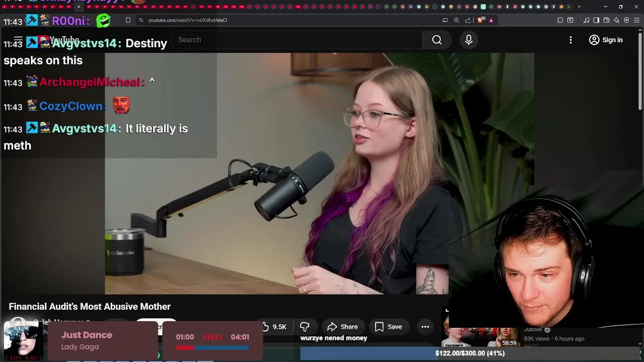Open the Brave Wallet icon

coord(606,20)
